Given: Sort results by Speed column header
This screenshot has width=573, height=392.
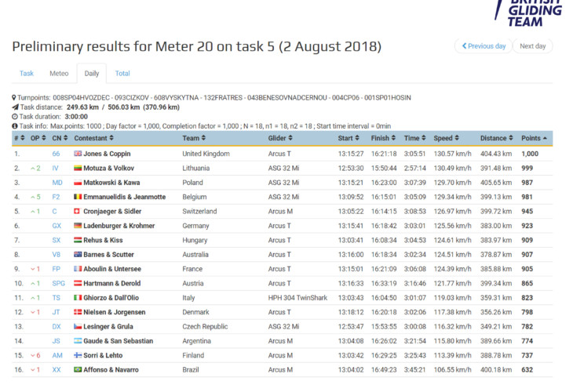Looking at the screenshot, I should pyautogui.click(x=443, y=139).
